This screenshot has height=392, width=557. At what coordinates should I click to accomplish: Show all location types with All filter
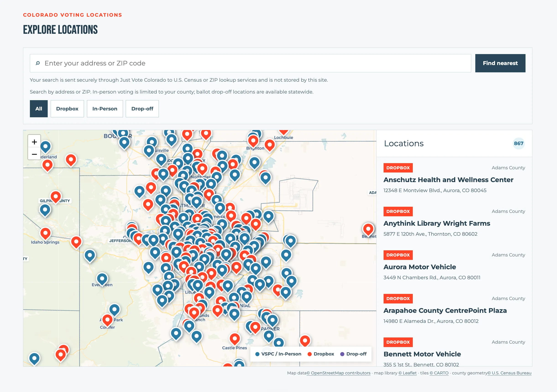[x=39, y=109]
